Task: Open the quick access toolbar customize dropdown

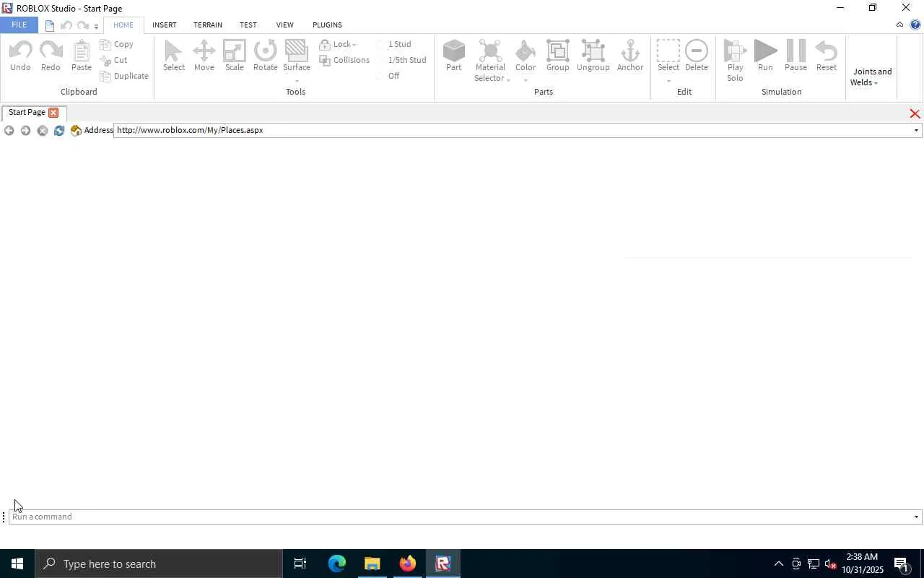Action: coord(96,27)
